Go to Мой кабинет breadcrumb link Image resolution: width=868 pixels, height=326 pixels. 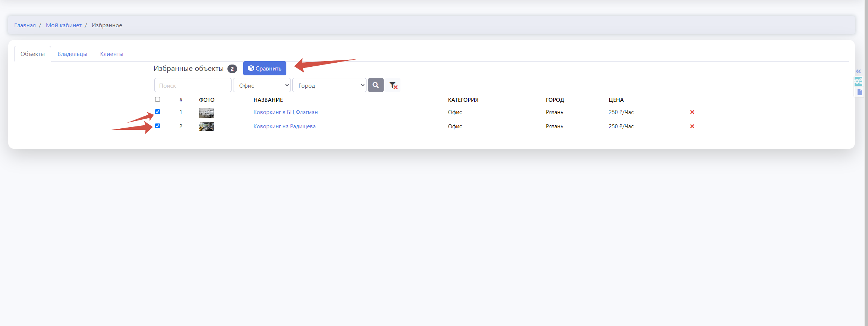tap(63, 25)
